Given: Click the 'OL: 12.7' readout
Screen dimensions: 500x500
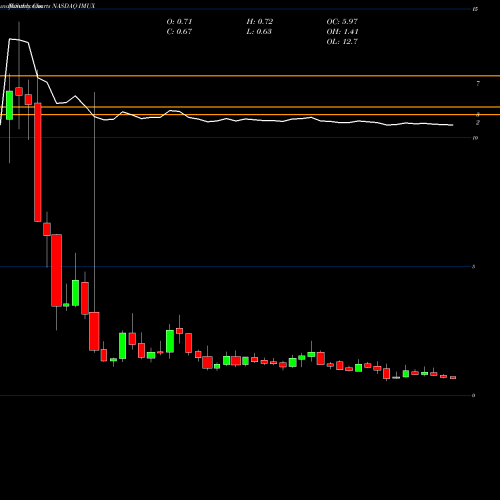Looking at the screenshot, I should pyautogui.click(x=342, y=42).
